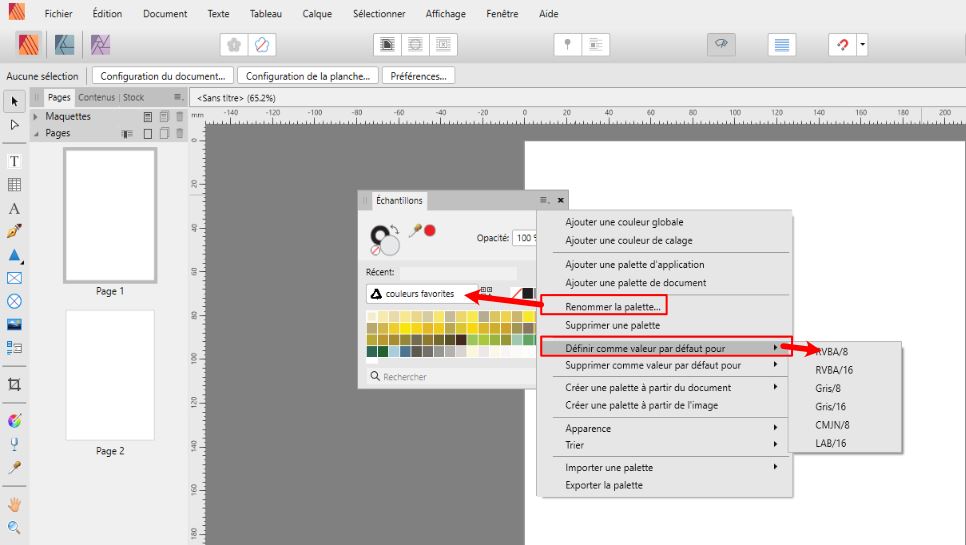
Task: Select the Picture Frame Rectangle tool
Action: (14, 278)
